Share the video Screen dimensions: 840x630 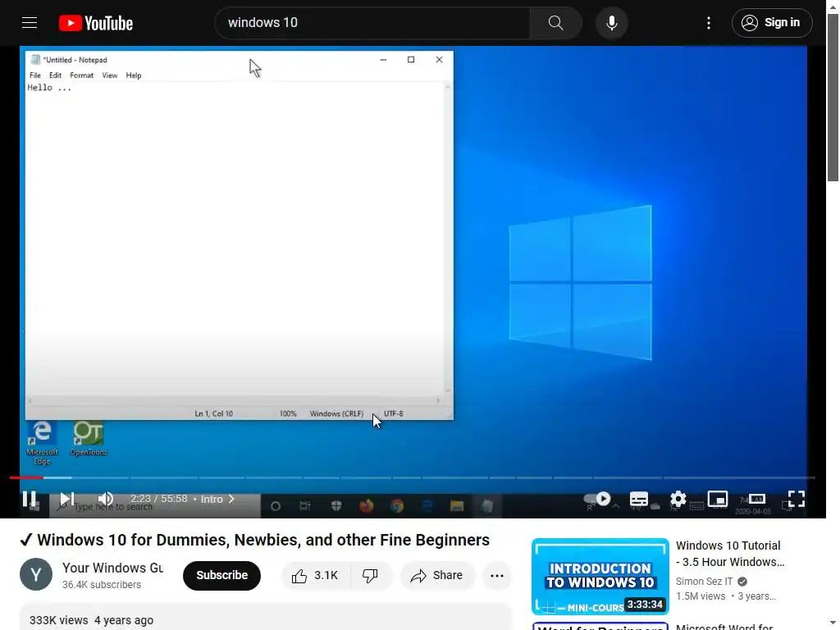[437, 575]
